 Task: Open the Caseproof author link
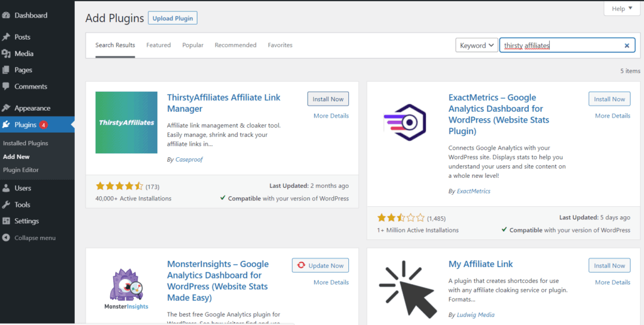click(x=189, y=159)
